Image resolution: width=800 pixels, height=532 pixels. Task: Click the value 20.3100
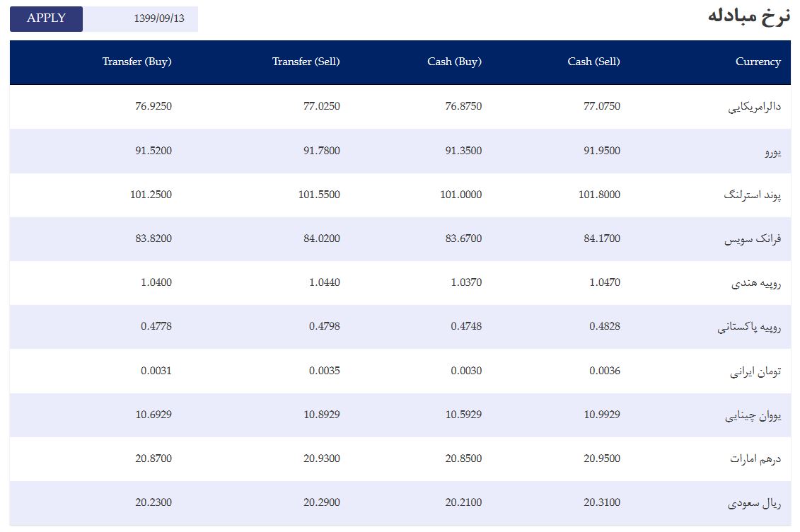[602, 502]
